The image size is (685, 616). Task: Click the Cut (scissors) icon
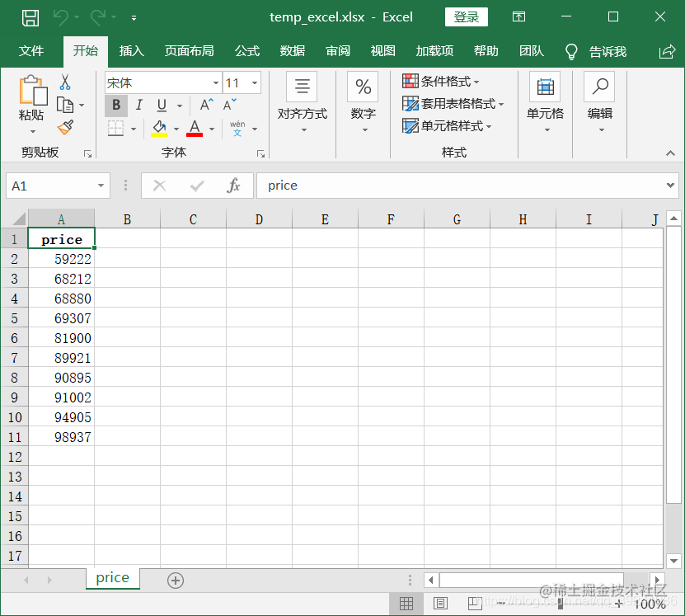pos(66,80)
